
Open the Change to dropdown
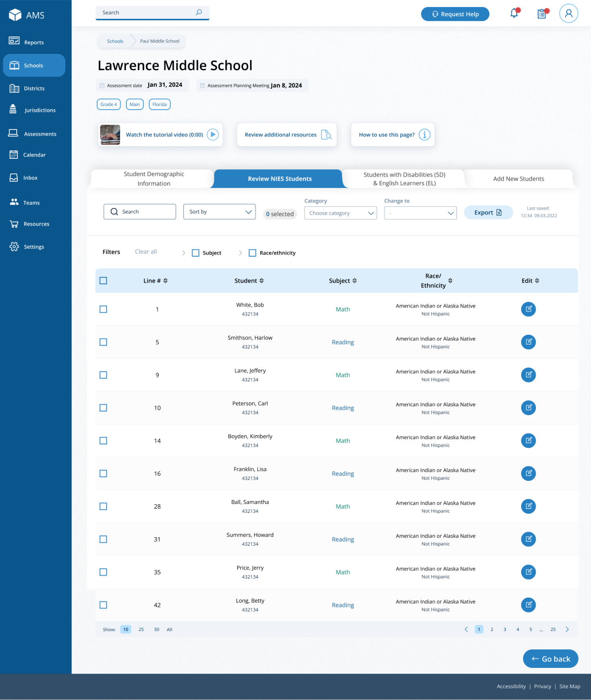(420, 213)
